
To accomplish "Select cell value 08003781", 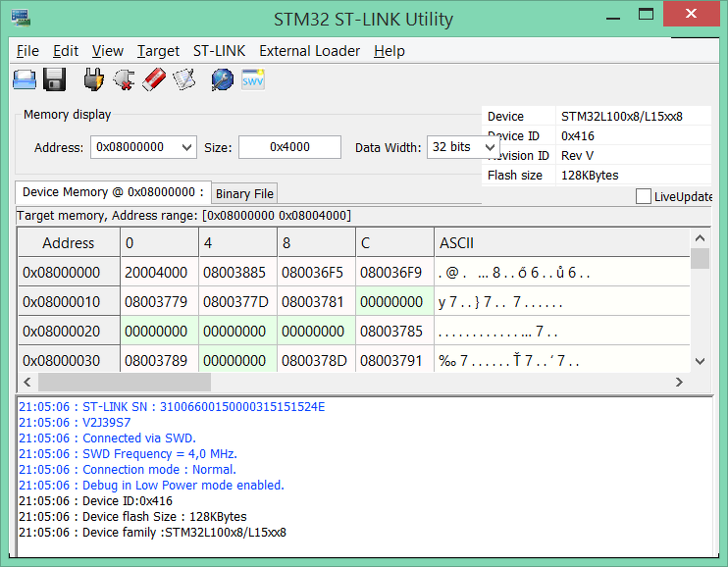I will 316,302.
